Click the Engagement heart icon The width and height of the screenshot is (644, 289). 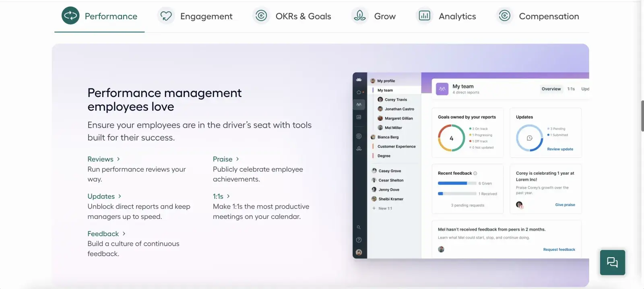[x=166, y=16]
